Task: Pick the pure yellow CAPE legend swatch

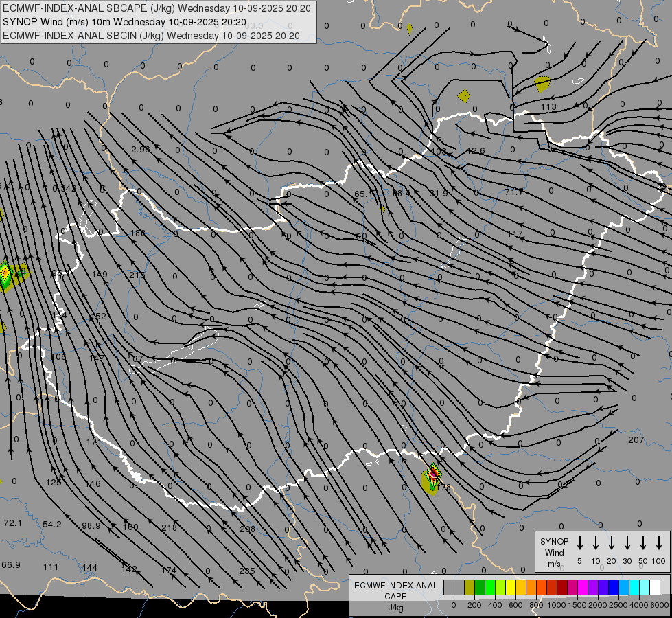Action: pos(511,588)
